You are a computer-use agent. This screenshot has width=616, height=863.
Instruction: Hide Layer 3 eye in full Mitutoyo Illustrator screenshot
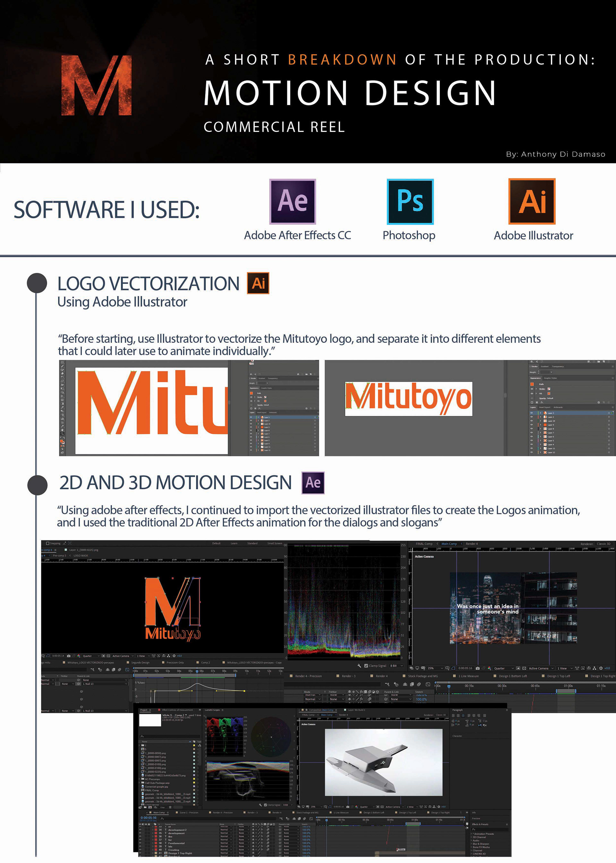pos(532,413)
